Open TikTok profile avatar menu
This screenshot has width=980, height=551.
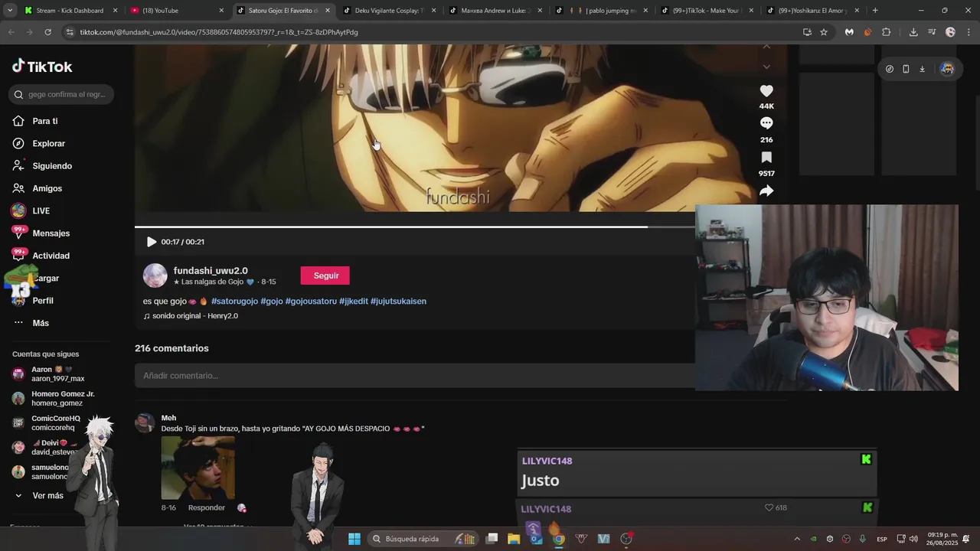point(947,69)
